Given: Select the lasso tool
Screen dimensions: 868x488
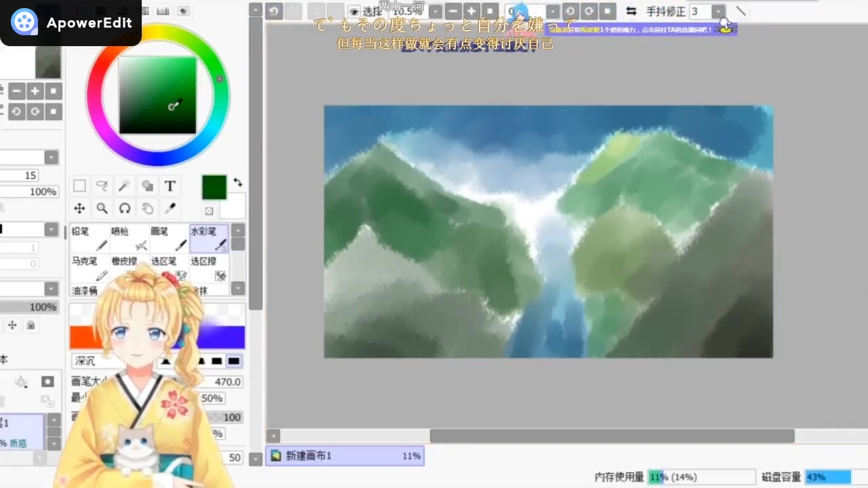Looking at the screenshot, I should click(x=102, y=186).
